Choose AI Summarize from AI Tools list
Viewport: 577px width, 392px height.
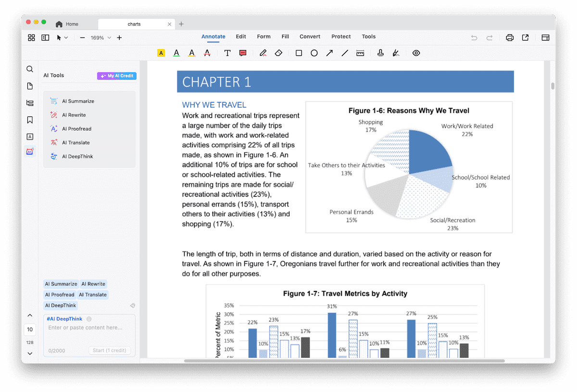pos(78,101)
